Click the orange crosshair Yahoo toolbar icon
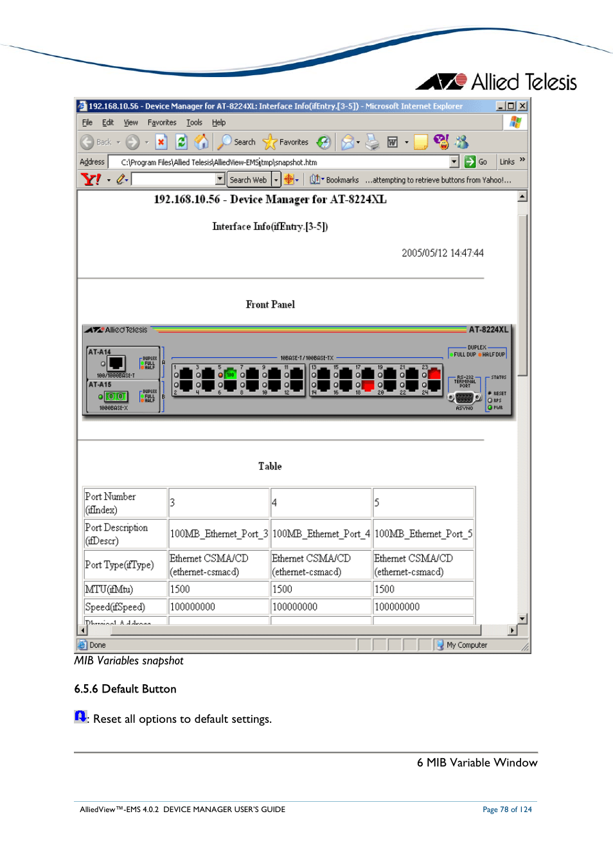 coord(289,179)
